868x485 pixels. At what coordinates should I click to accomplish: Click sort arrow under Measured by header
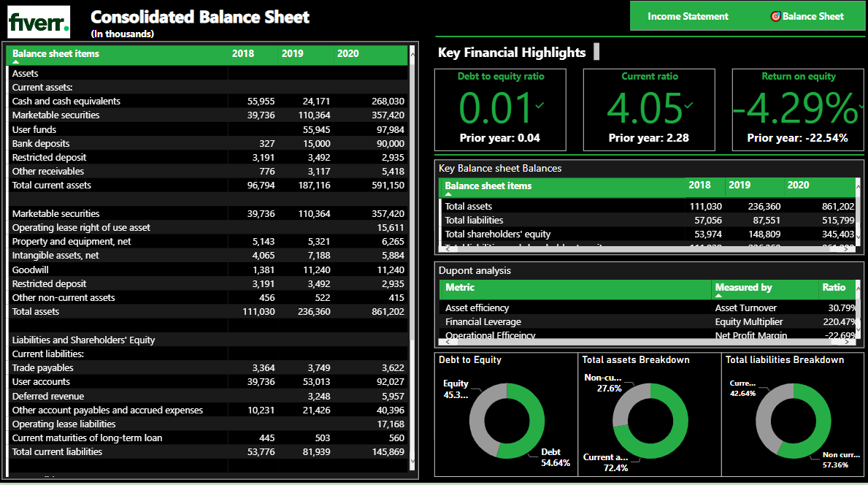tap(718, 297)
